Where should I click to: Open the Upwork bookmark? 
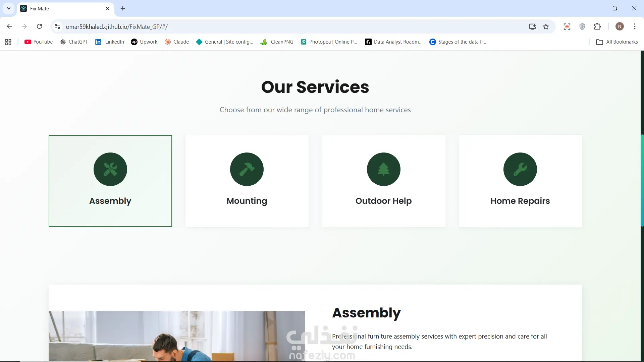pos(144,42)
